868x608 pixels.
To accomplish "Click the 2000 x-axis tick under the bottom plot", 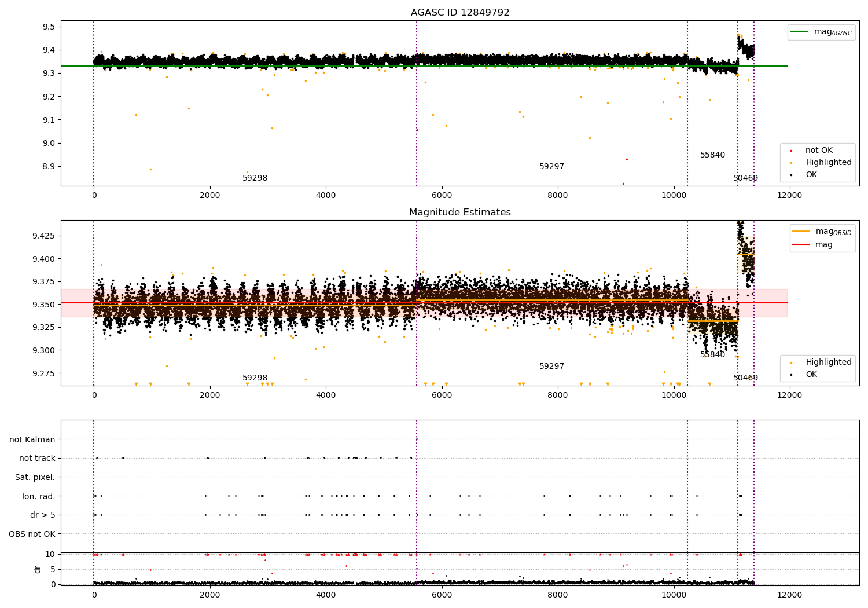I will pyautogui.click(x=210, y=595).
